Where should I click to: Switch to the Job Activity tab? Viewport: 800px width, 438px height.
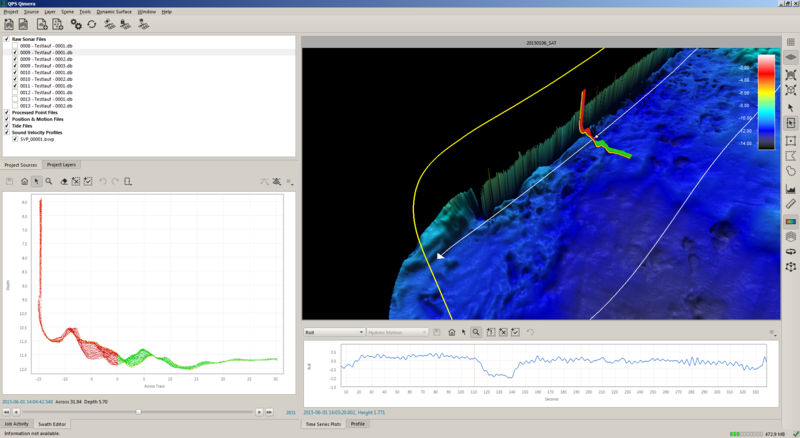tap(17, 424)
